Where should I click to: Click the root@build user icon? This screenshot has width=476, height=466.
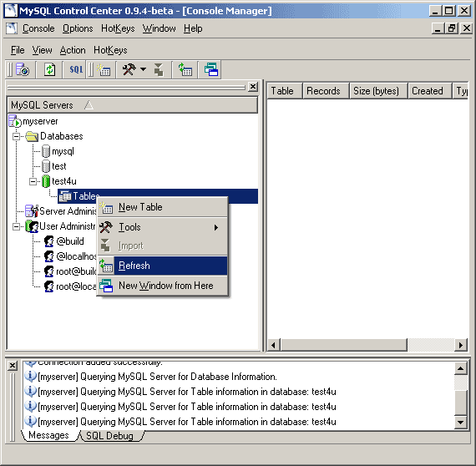(49, 271)
